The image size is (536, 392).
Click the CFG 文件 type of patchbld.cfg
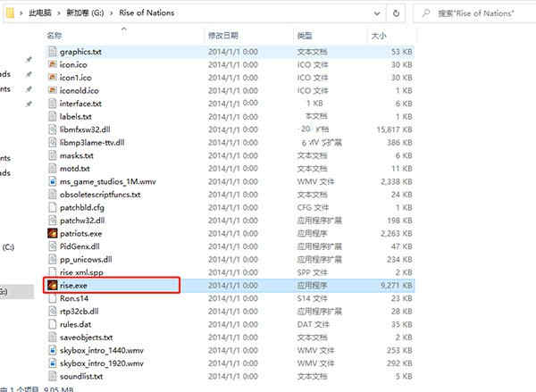point(313,207)
